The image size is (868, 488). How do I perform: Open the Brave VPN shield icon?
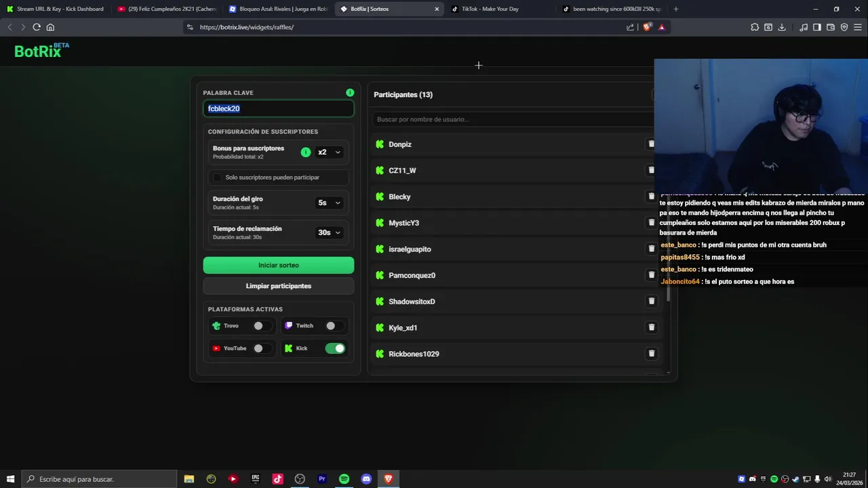tap(844, 27)
